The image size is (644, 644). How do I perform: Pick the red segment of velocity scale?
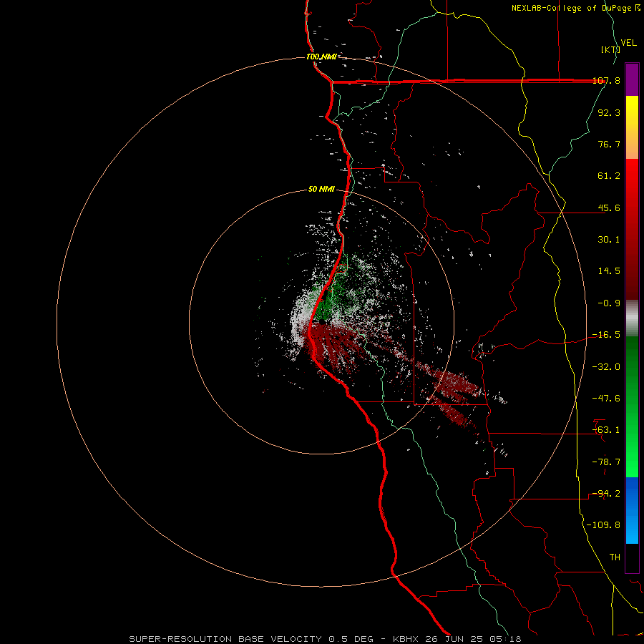(x=632, y=229)
